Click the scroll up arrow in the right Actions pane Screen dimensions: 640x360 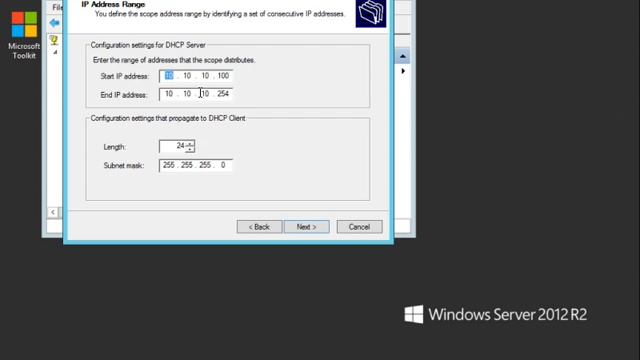point(402,56)
